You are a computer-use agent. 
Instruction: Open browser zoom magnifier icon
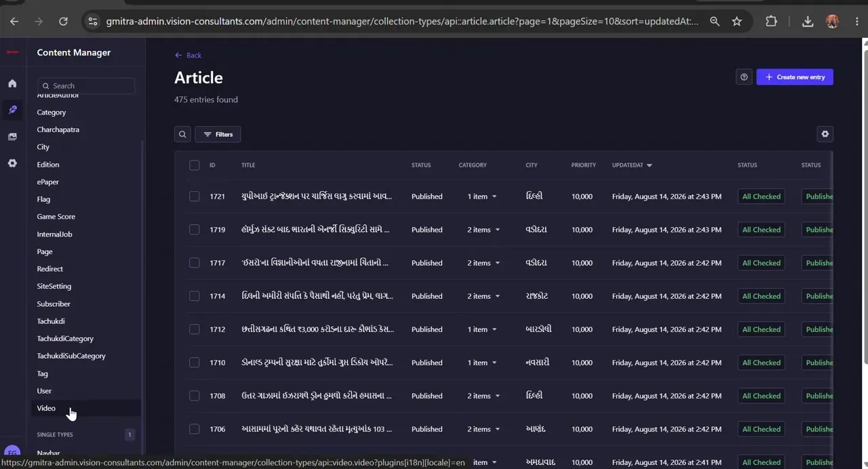(715, 22)
